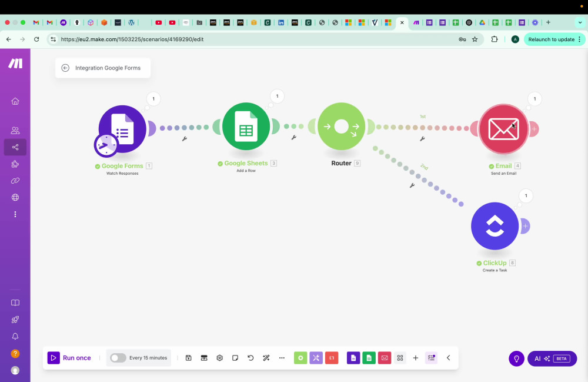Open the red Text parser tools button

coord(332,358)
